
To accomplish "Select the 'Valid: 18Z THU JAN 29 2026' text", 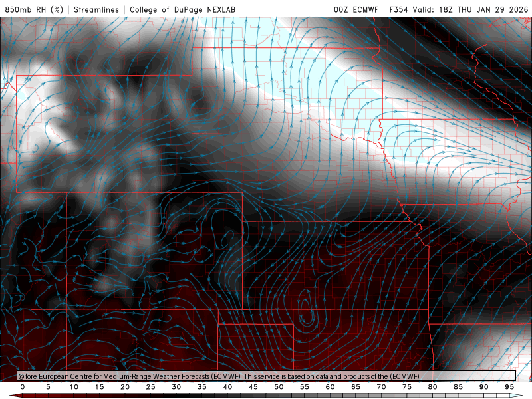I will [470, 9].
